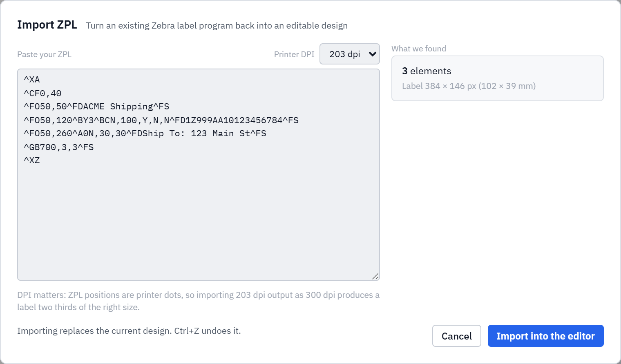Click the 'Ship To: 123 Main St' line

click(x=145, y=133)
